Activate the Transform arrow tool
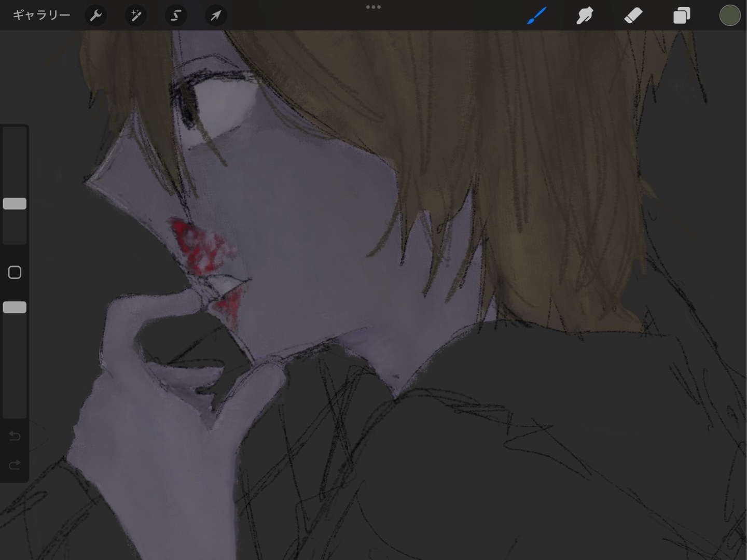The image size is (747, 560). coord(216,16)
